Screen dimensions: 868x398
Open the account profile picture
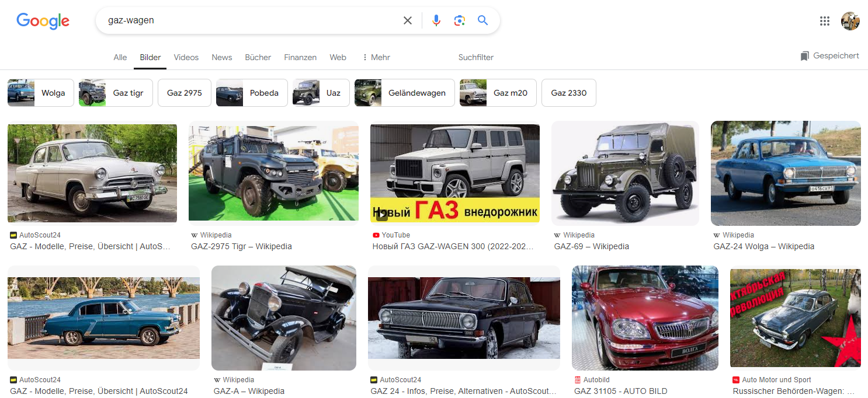[850, 21]
